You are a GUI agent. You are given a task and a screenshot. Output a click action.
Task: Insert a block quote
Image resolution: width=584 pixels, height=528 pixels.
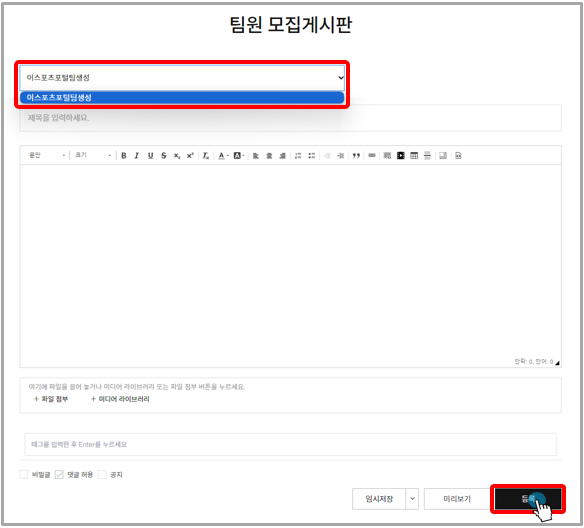tap(356, 156)
